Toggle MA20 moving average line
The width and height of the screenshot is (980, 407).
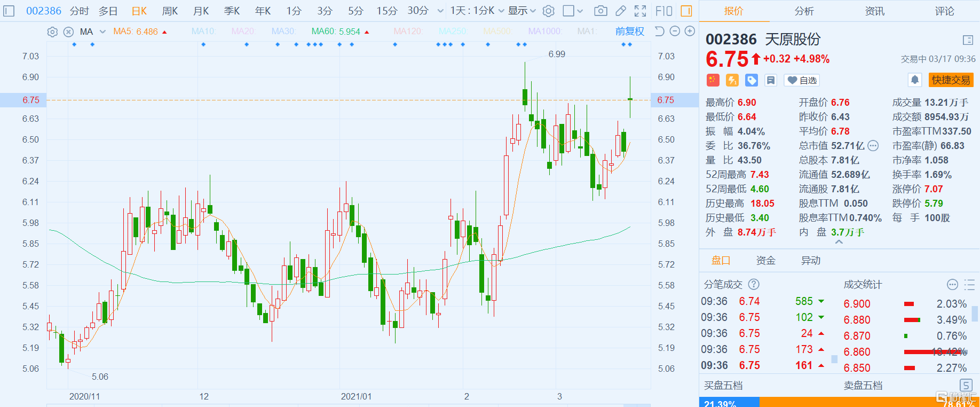[243, 32]
